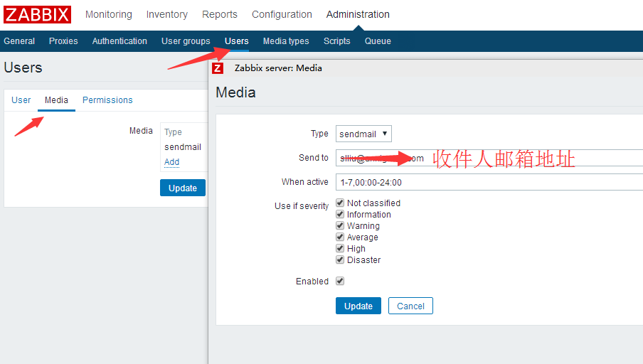The height and width of the screenshot is (364, 643).
Task: Click the popup title 'Zabbix server: Media'
Action: point(278,68)
